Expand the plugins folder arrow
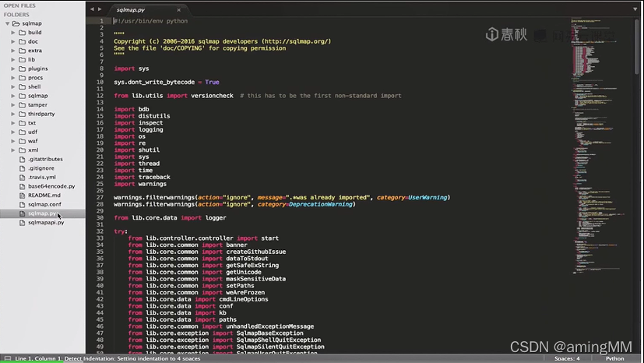 pos(13,69)
